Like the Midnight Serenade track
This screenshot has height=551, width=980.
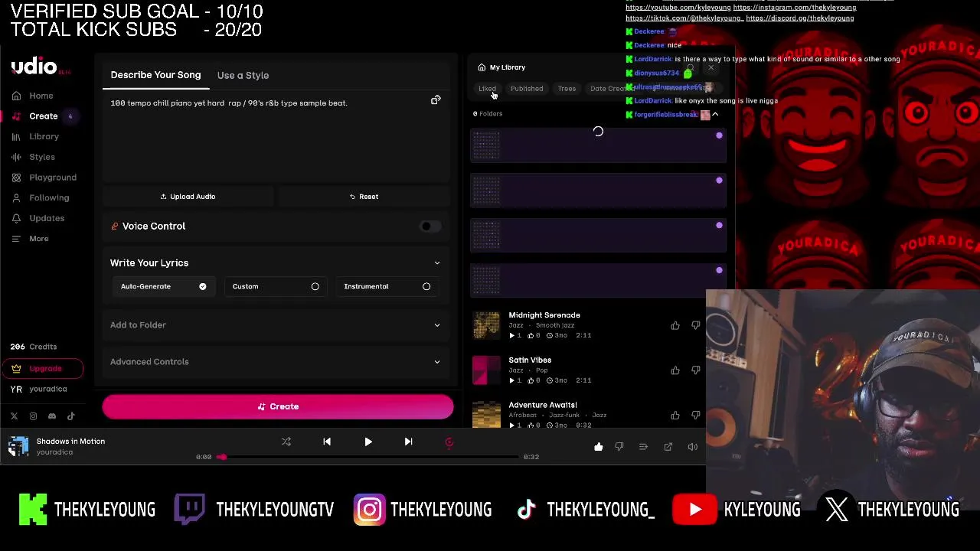click(675, 325)
